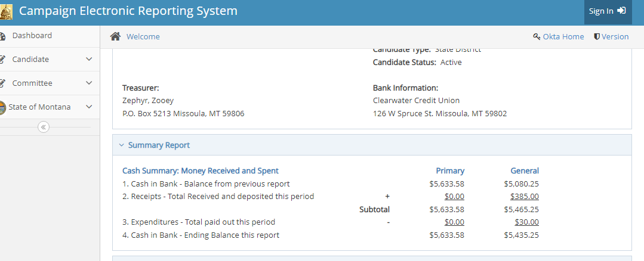Collapse the Summary Report chevron
The image size is (644, 261).
coord(121,145)
